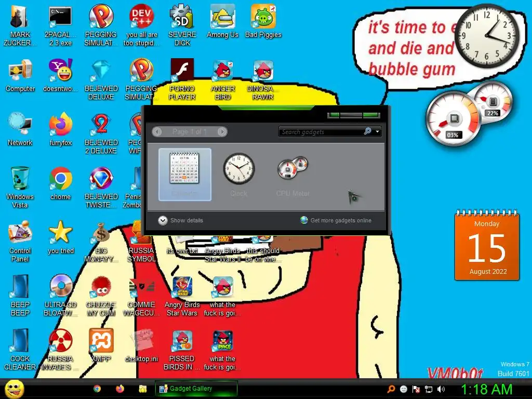Click the orange magnifier tray icon
Image resolution: width=532 pixels, height=399 pixels.
[x=391, y=389]
